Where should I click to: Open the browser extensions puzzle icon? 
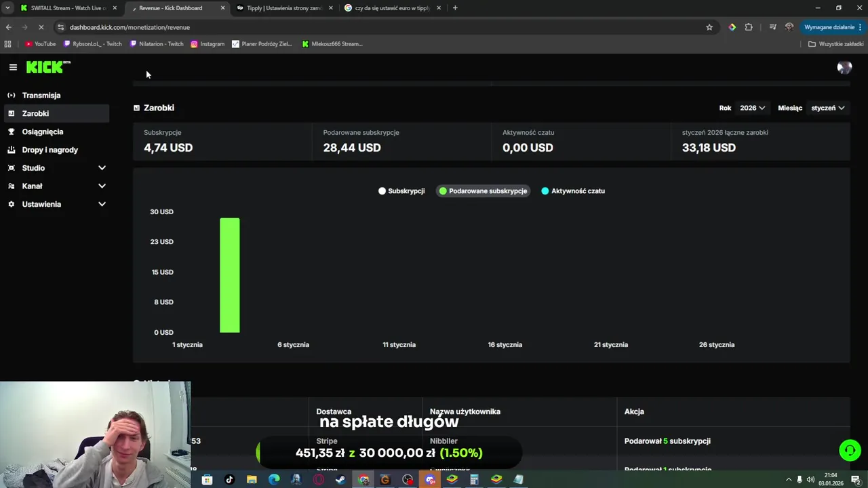coord(749,27)
